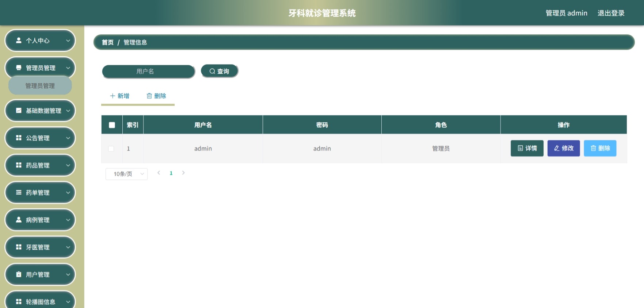644x308 pixels.
Task: Expand 公告管理 chevron
Action: [68, 138]
